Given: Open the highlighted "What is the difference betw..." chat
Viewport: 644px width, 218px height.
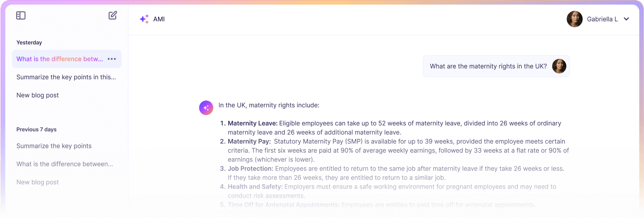Looking at the screenshot, I should (x=60, y=59).
